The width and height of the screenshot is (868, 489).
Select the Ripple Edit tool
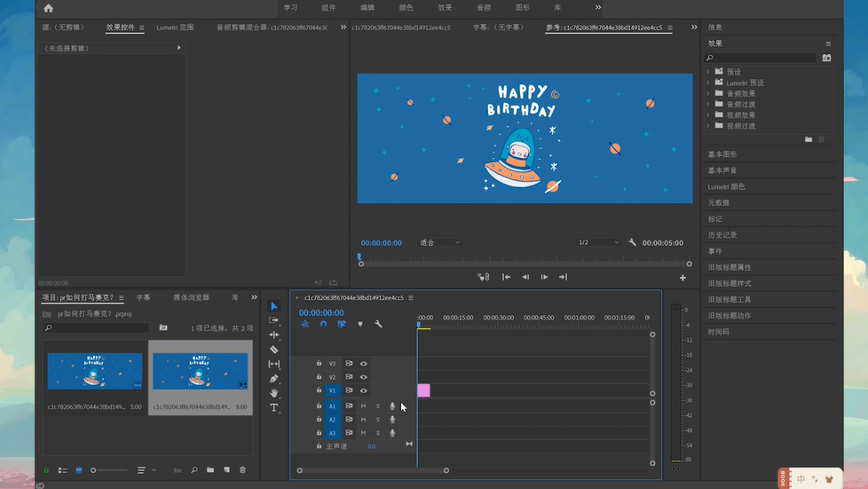coord(274,335)
